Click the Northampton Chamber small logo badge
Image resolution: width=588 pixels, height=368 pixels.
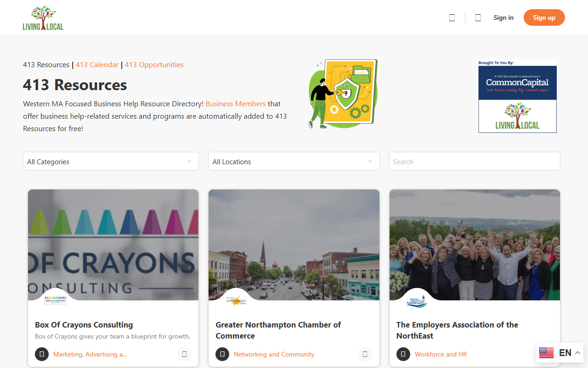(x=236, y=301)
